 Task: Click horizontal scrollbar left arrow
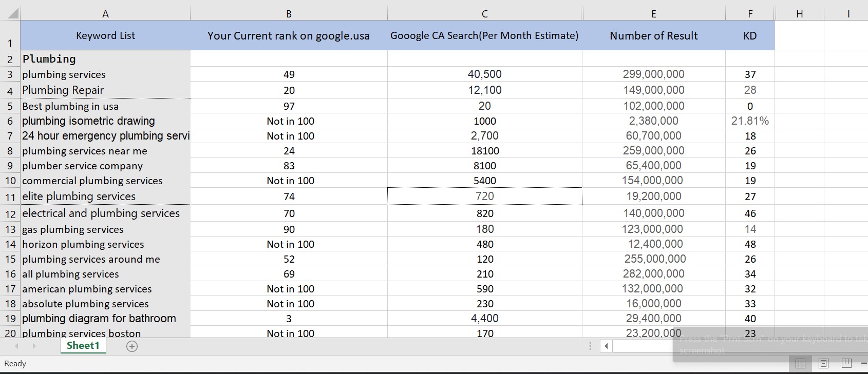(x=606, y=346)
